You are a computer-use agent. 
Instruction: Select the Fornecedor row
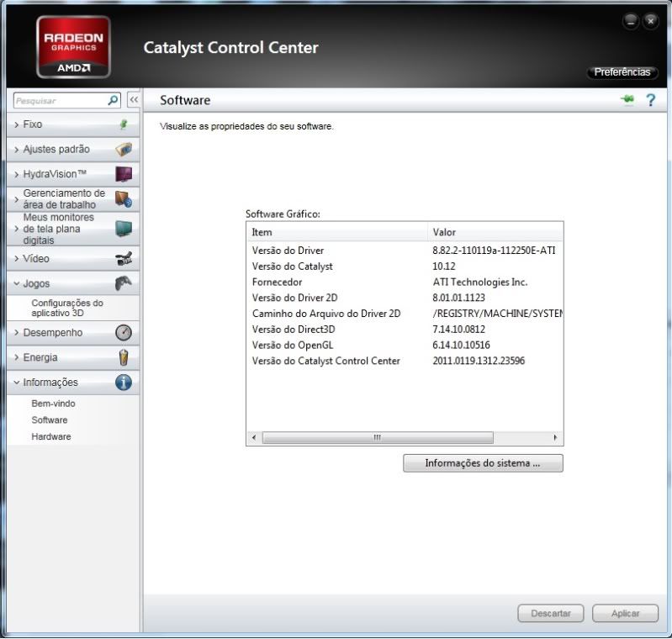(x=405, y=282)
